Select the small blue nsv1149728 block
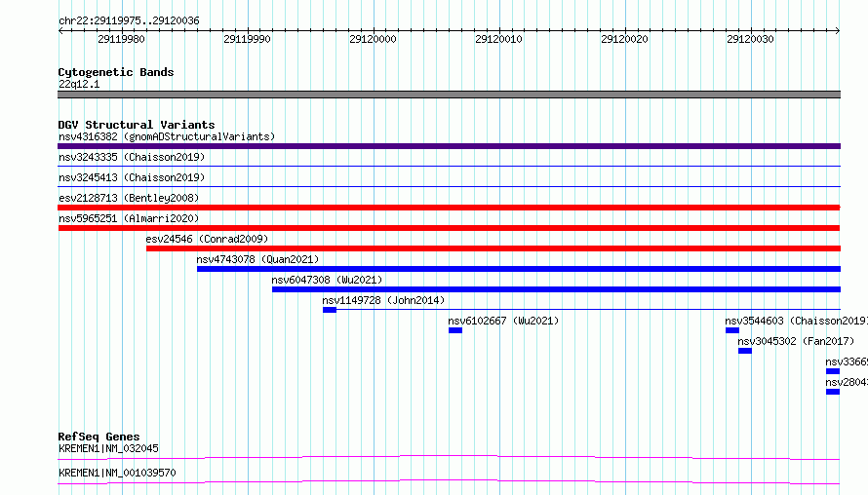 click(x=330, y=310)
